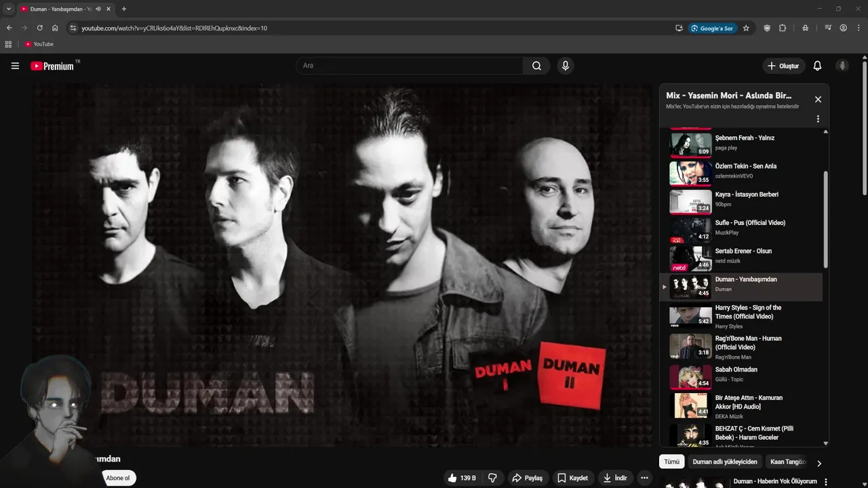
Task: Select the Kaan Tangöze chip
Action: [x=787, y=462]
